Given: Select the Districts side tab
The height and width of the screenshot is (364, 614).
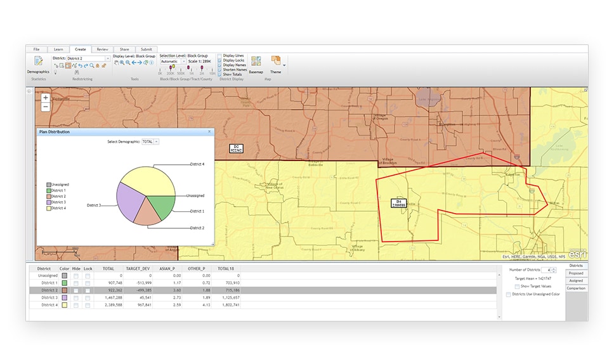Looking at the screenshot, I should tap(577, 266).
